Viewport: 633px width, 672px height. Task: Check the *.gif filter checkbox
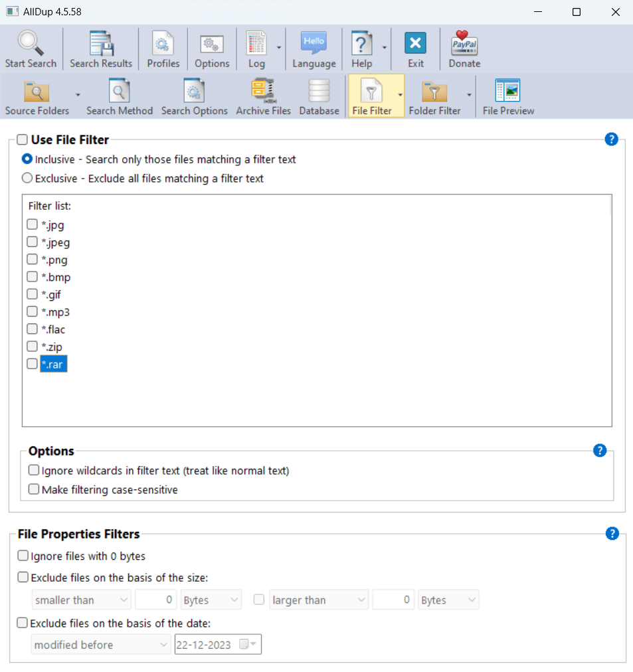click(32, 294)
